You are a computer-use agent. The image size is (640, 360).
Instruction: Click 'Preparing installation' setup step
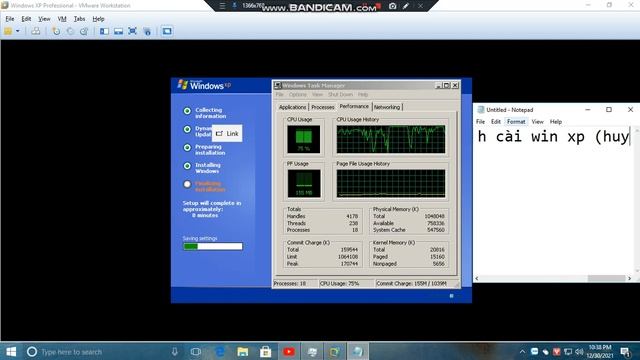[210, 149]
